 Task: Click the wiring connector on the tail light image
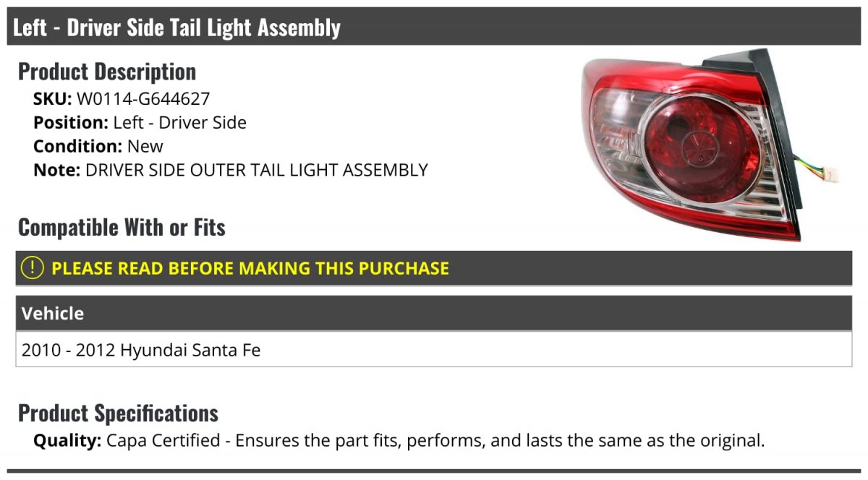(832, 174)
